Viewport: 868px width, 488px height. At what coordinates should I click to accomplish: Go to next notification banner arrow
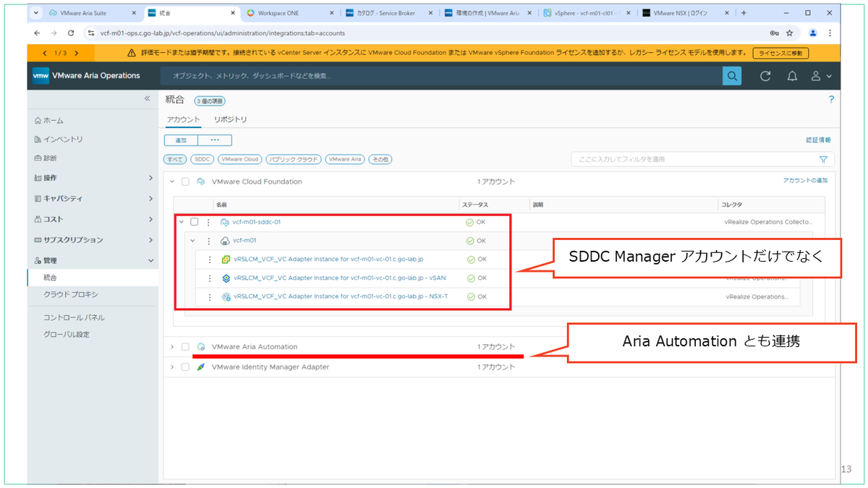coord(76,53)
